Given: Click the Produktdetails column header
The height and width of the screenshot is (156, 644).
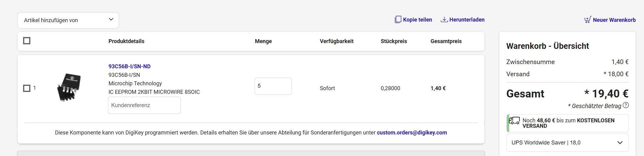Looking at the screenshot, I should point(126,41).
